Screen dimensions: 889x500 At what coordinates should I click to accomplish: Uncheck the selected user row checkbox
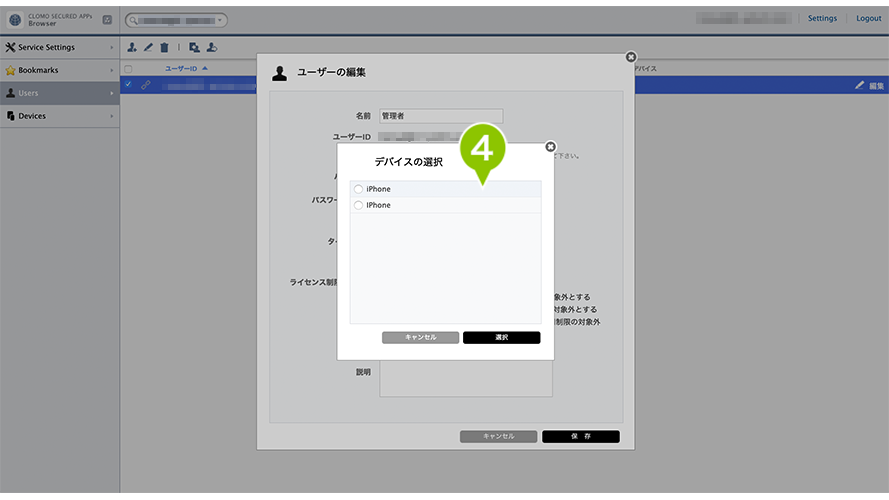(127, 84)
